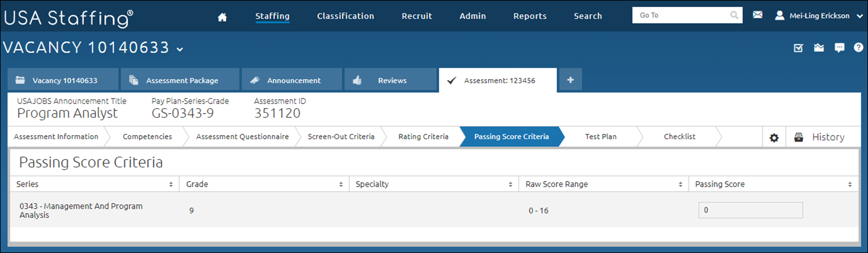
Task: Select the Assessment: 123456 tab
Action: click(x=498, y=80)
